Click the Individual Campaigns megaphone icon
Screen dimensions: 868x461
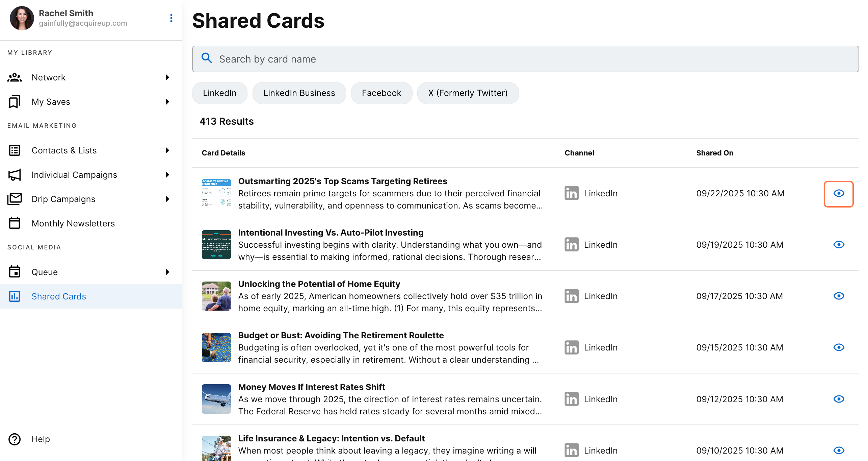tap(15, 175)
